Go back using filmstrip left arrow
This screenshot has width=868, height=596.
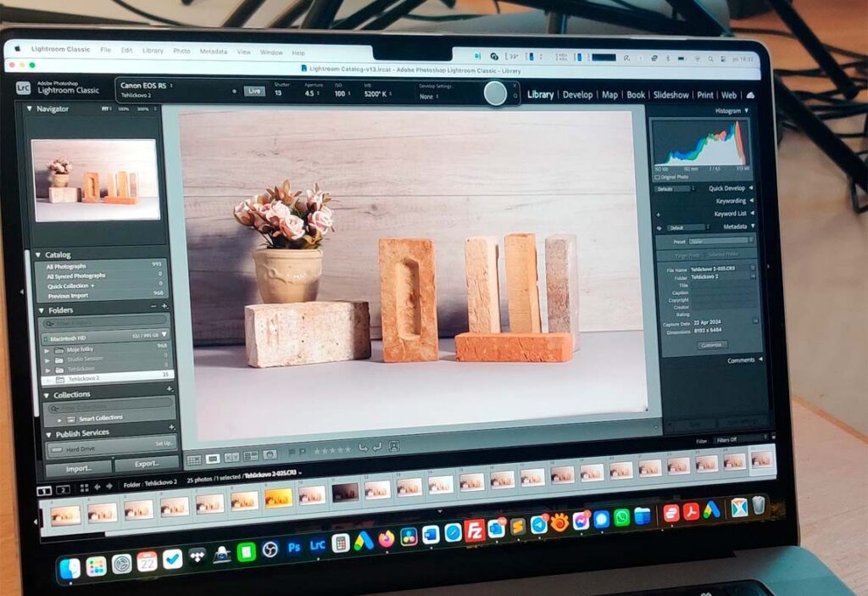(97, 487)
